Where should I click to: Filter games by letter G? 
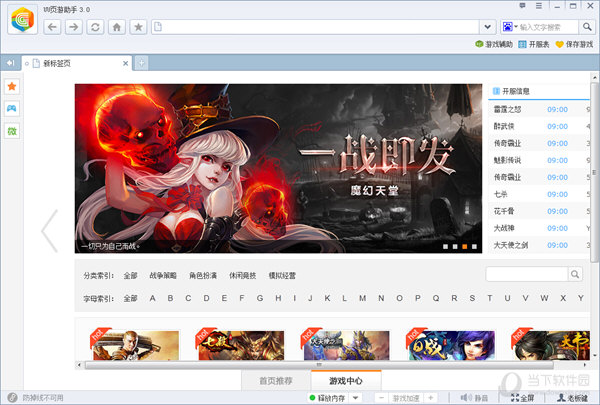260,298
